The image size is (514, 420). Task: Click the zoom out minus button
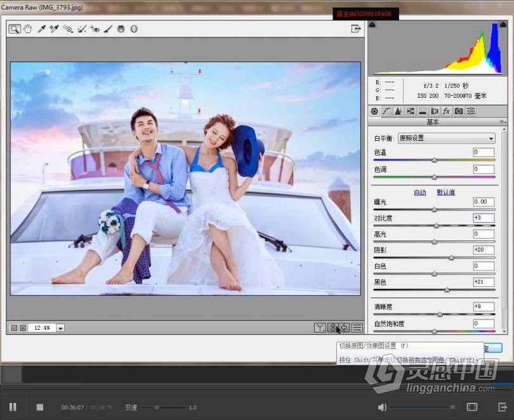(14, 328)
